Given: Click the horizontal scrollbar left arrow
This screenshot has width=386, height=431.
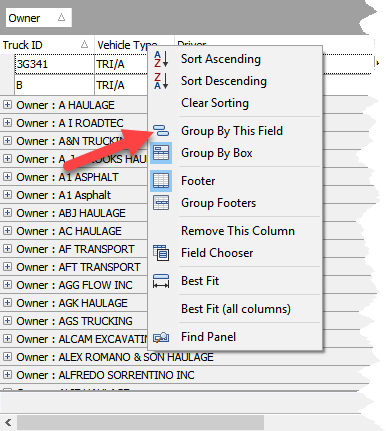Looking at the screenshot, I should (x=8, y=423).
